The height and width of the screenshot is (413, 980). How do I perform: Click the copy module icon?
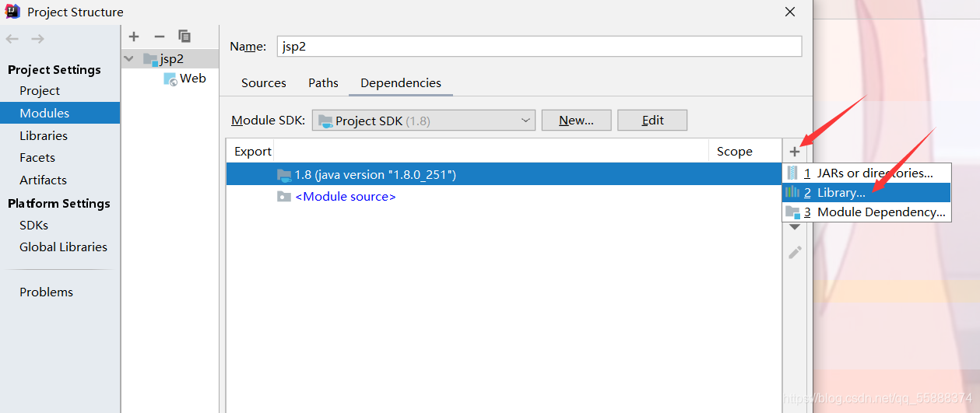[184, 36]
